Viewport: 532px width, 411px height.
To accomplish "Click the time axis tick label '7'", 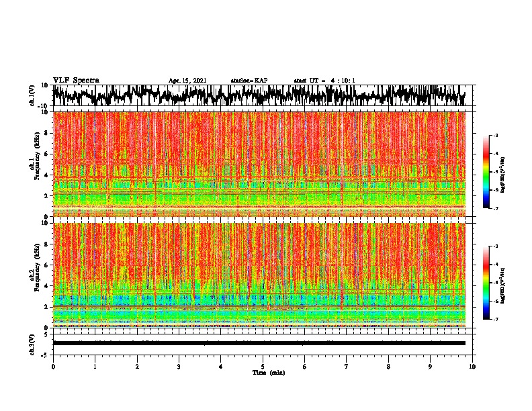I will point(347,367).
